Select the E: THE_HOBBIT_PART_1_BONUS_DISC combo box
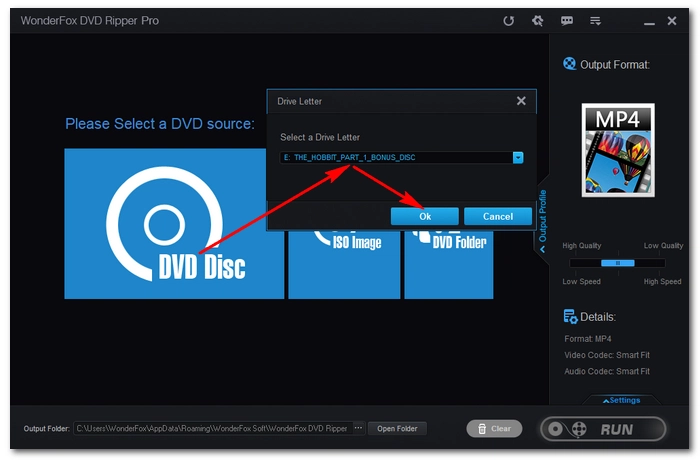Viewport: 700px width, 460px height. click(401, 158)
